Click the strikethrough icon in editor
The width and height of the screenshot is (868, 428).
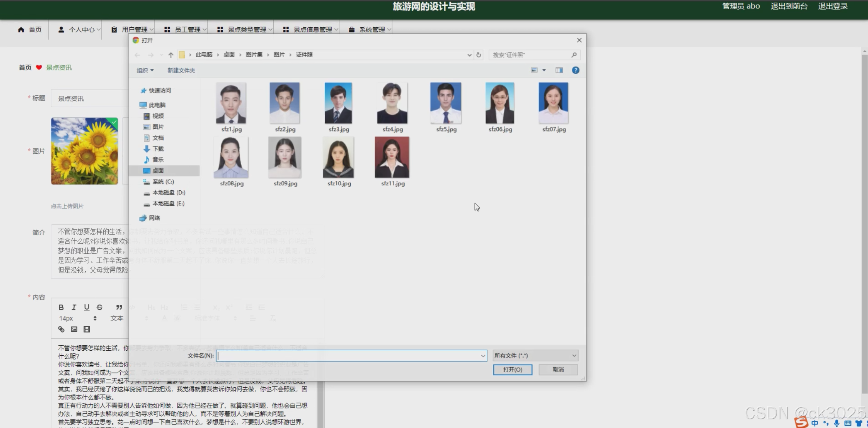100,307
